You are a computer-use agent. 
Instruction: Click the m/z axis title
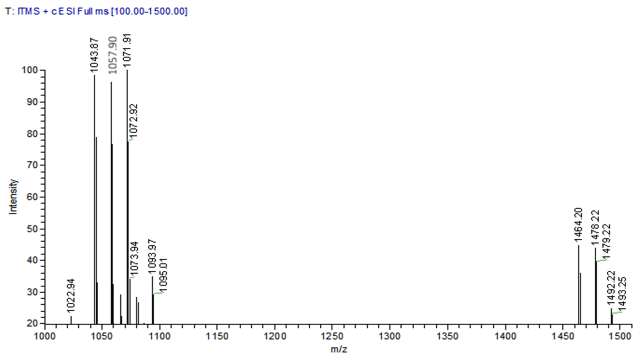click(339, 349)
